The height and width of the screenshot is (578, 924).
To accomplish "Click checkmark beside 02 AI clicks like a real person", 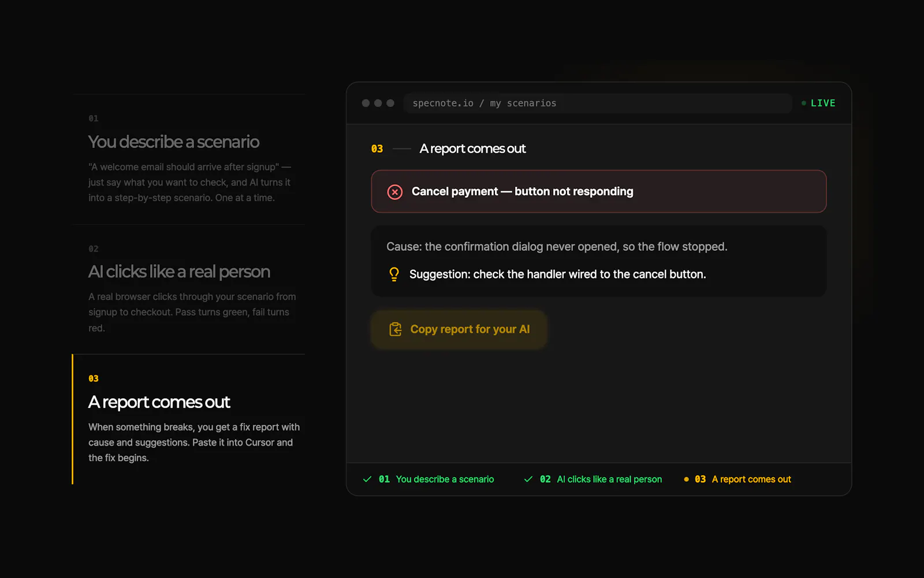I will point(528,479).
